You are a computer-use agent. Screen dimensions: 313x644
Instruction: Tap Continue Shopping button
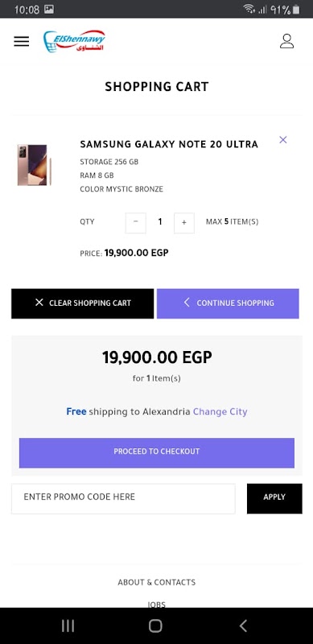[228, 303]
